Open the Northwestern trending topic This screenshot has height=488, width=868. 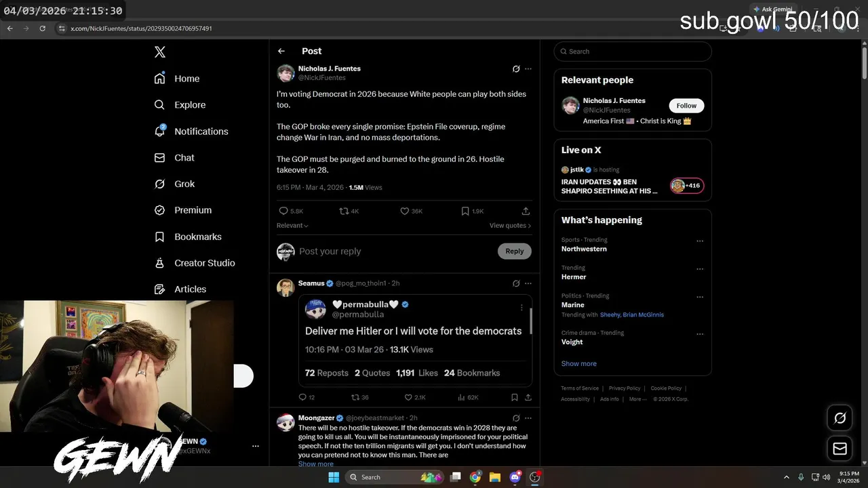click(584, 249)
